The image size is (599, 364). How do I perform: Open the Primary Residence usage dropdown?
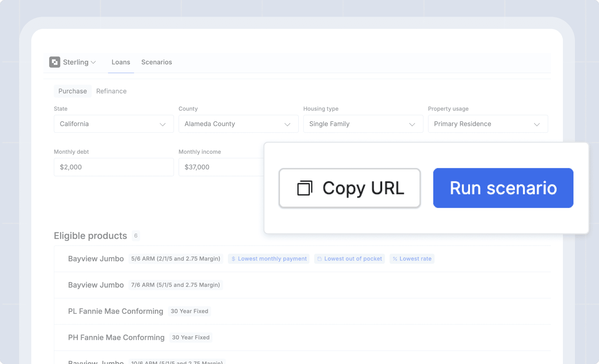pos(488,124)
